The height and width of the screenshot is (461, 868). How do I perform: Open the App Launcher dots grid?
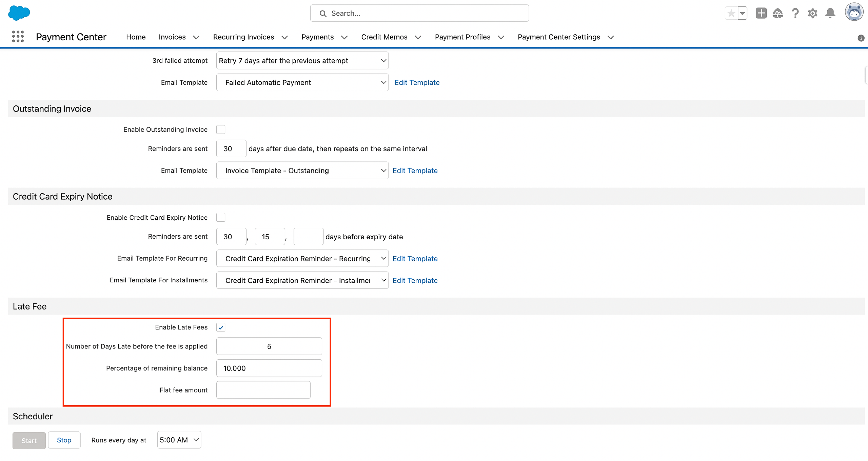[x=18, y=37]
